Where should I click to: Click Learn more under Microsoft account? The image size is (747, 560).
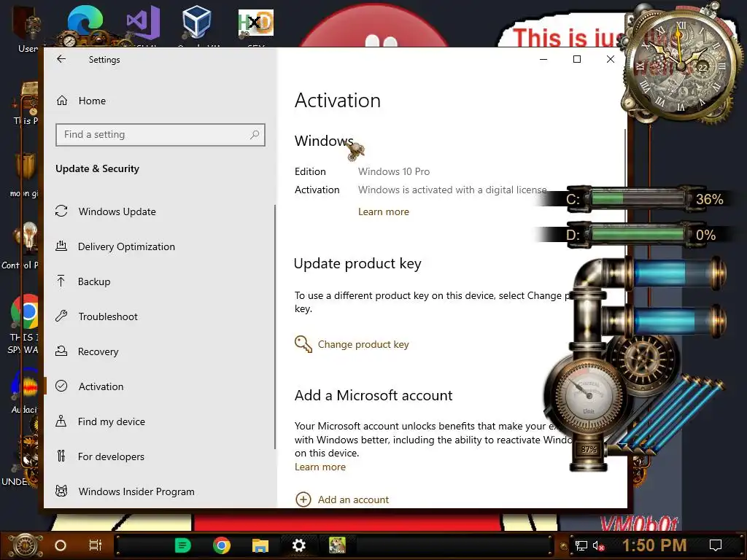[320, 467]
